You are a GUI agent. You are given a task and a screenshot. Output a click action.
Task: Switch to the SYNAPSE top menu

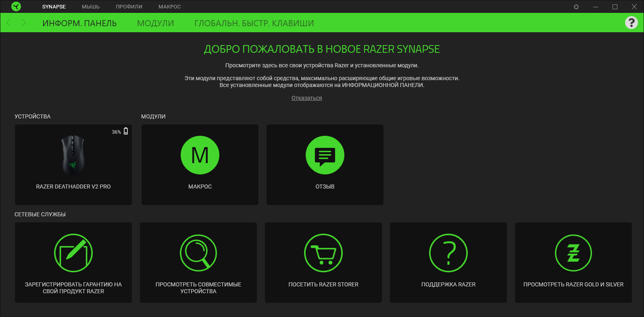54,7
